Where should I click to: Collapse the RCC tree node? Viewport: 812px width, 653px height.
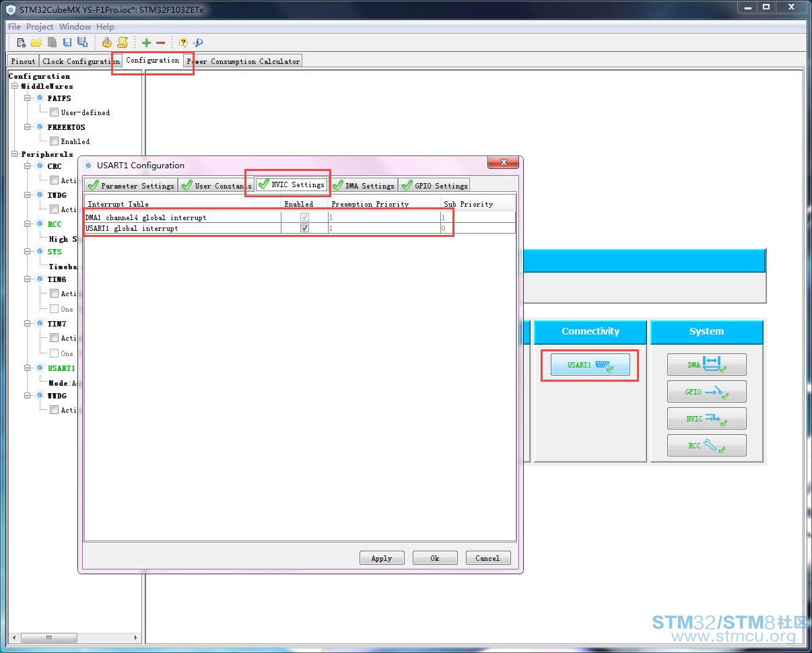[28, 224]
